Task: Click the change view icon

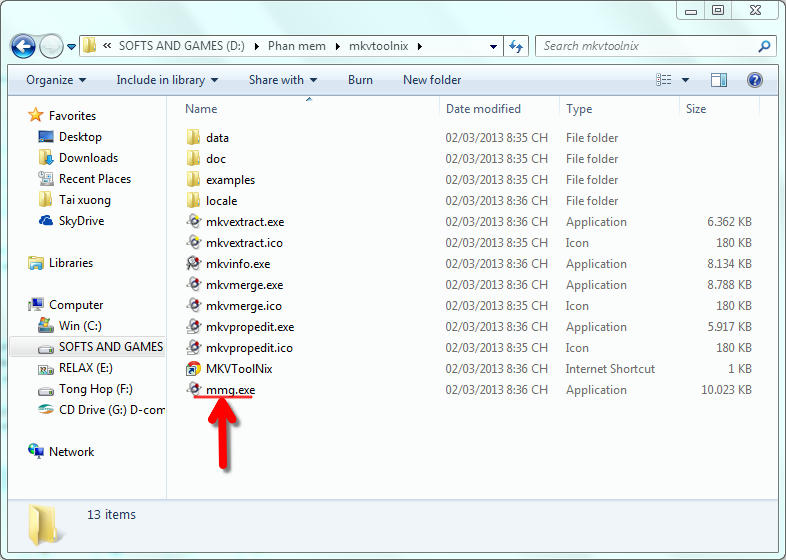Action: (664, 80)
